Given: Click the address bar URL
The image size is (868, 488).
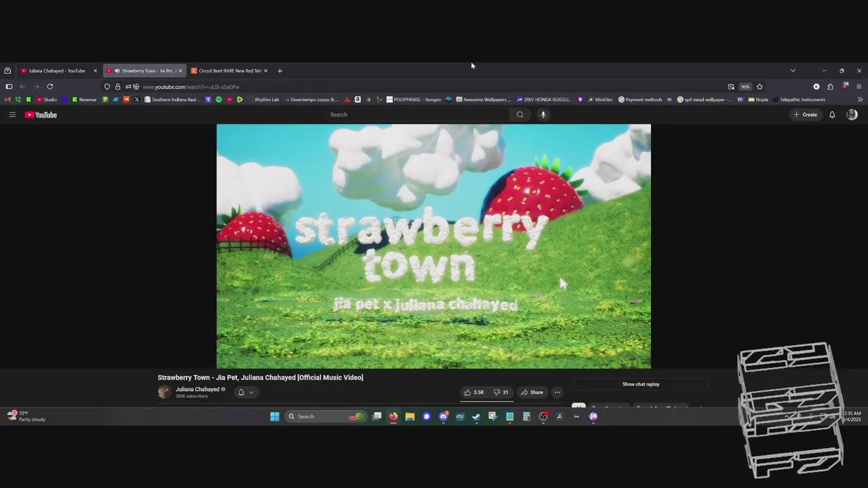Looking at the screenshot, I should click(191, 87).
